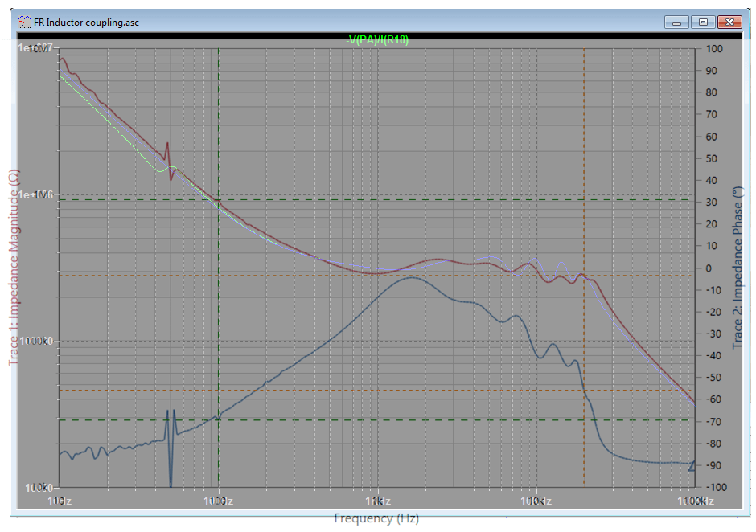This screenshot has height=532, width=756.
Task: Click the left axis 10k label
Action: click(39, 488)
